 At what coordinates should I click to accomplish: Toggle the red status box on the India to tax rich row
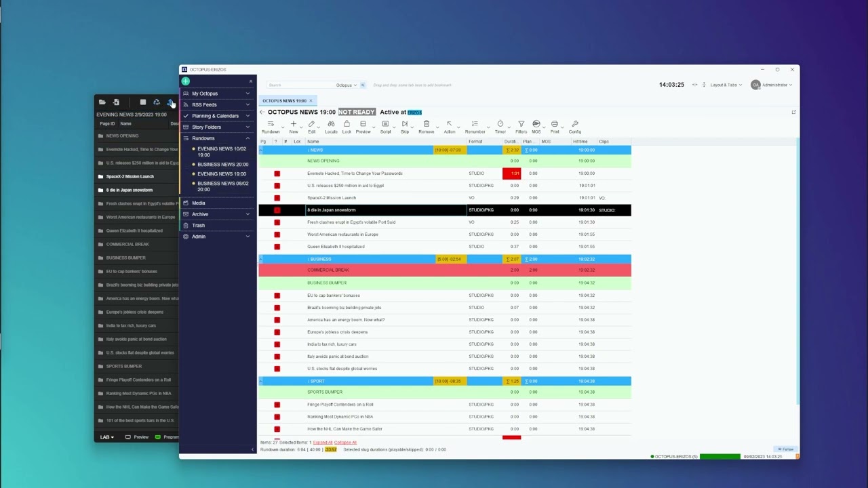click(277, 344)
